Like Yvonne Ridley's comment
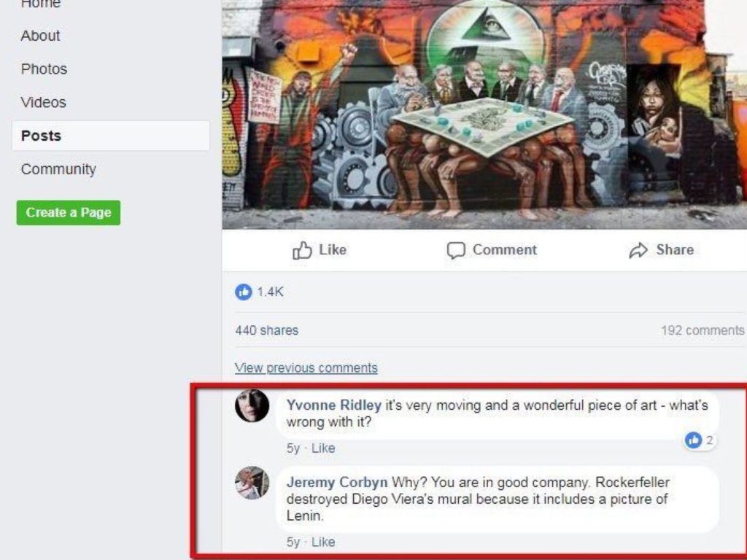The height and width of the screenshot is (560, 747). [x=323, y=448]
